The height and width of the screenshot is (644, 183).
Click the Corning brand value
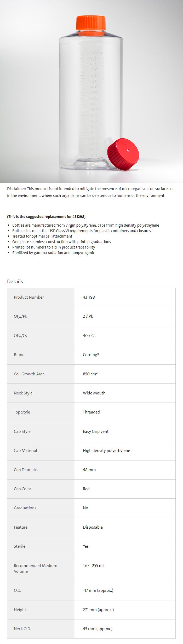(91, 355)
